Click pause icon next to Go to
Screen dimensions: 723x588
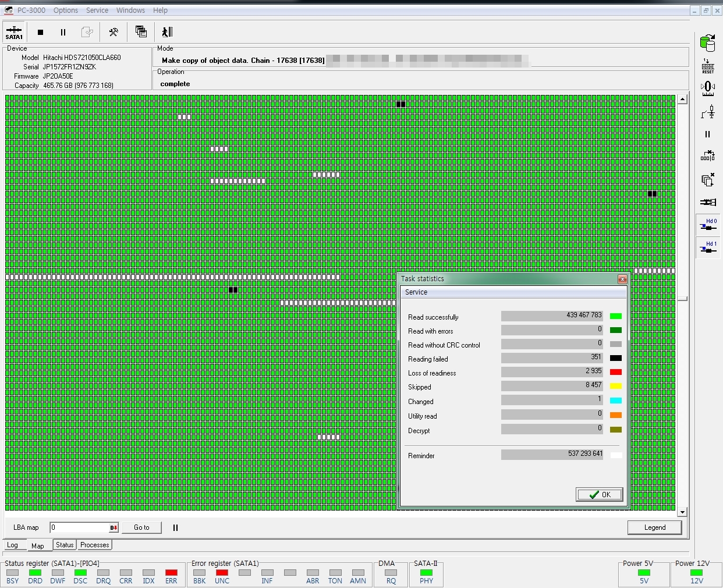tap(175, 527)
